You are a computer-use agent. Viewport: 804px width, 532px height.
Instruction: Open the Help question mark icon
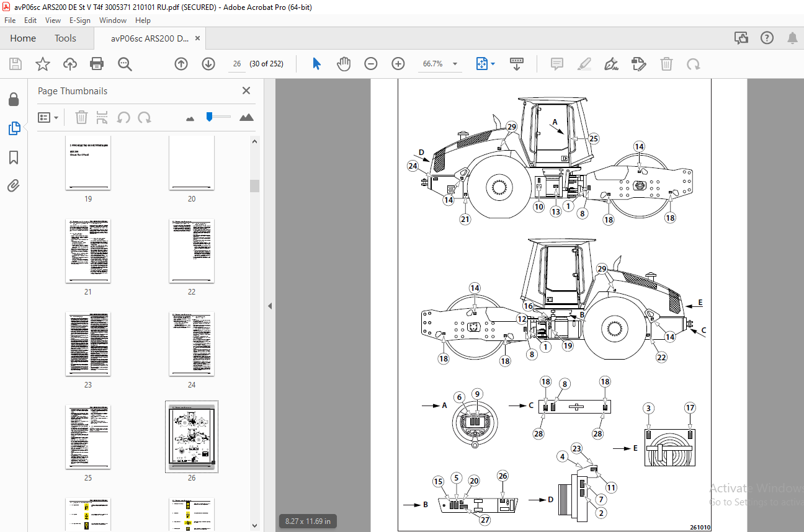767,38
